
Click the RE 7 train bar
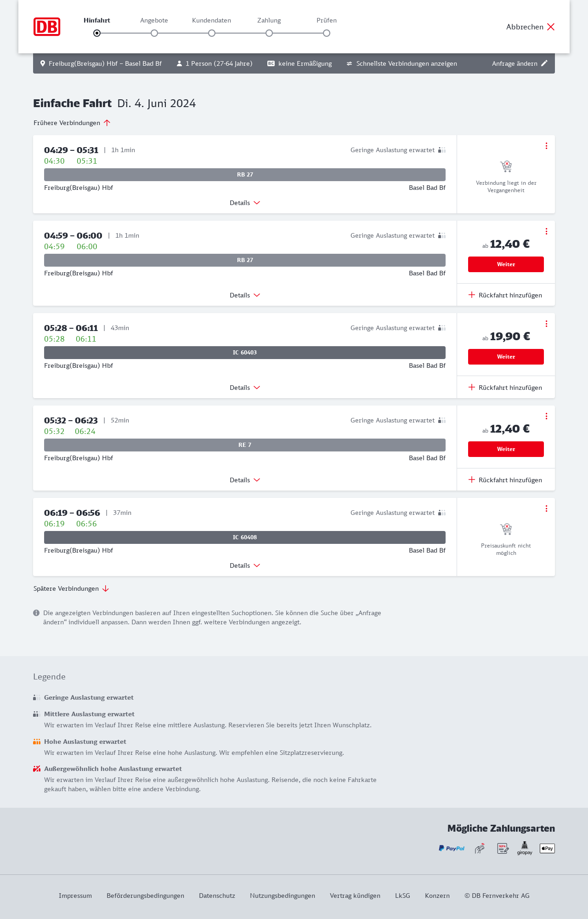pos(245,445)
